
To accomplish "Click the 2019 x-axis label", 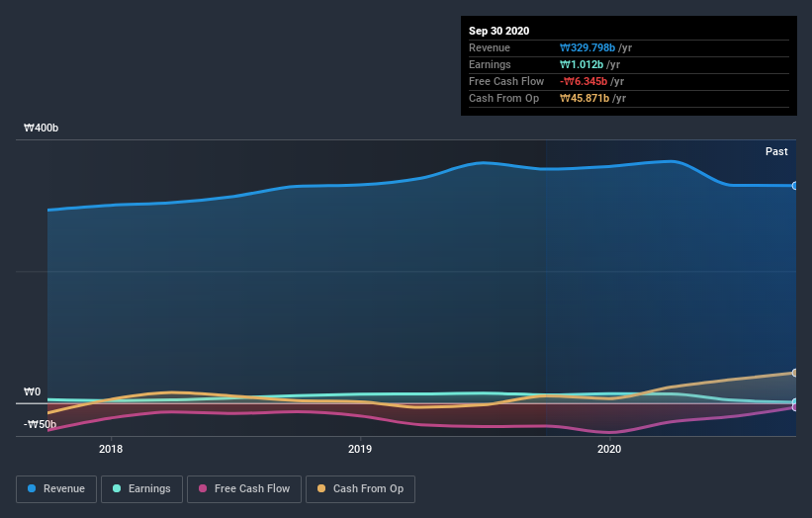I will (360, 449).
